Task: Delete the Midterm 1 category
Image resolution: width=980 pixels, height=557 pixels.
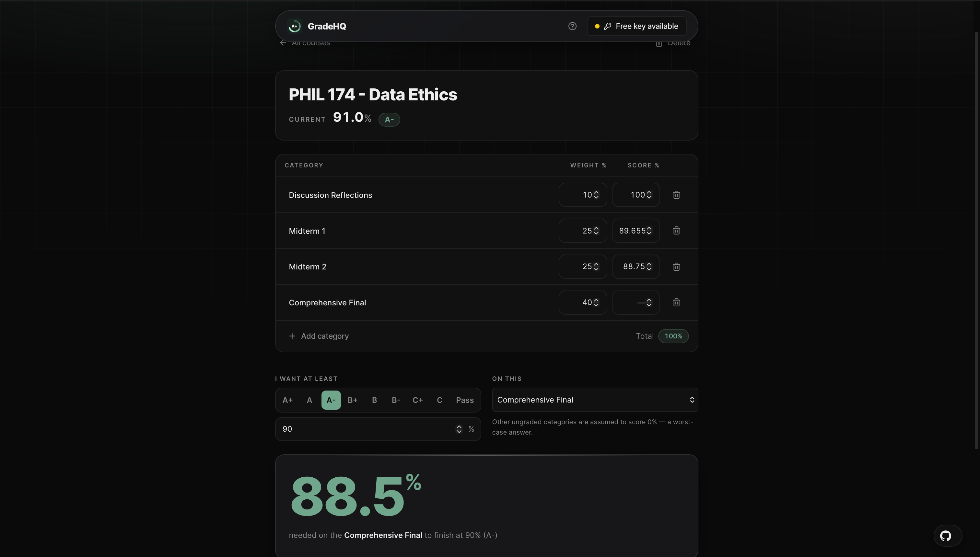Action: (676, 231)
